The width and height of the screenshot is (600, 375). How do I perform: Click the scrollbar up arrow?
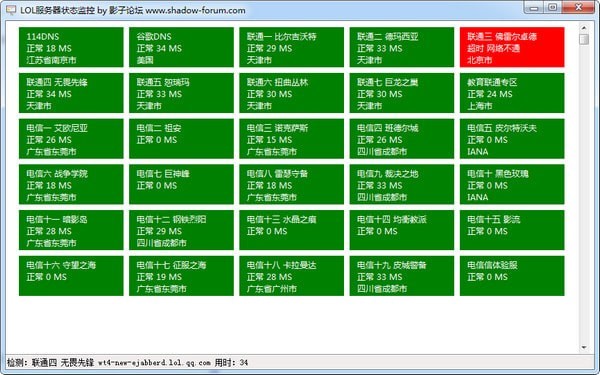point(584,28)
